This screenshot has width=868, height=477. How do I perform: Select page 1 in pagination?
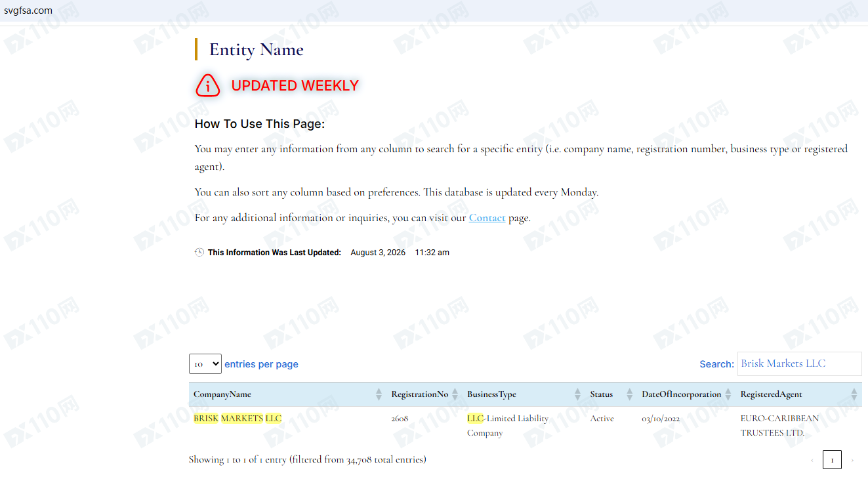832,460
